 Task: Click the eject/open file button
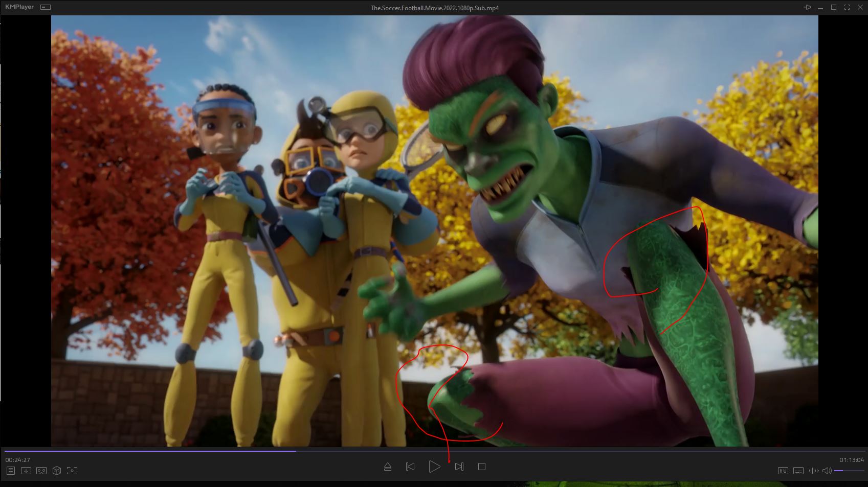pyautogui.click(x=388, y=467)
